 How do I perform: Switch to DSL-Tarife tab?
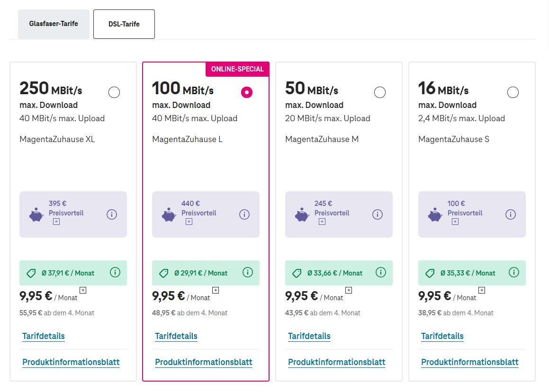tap(124, 24)
